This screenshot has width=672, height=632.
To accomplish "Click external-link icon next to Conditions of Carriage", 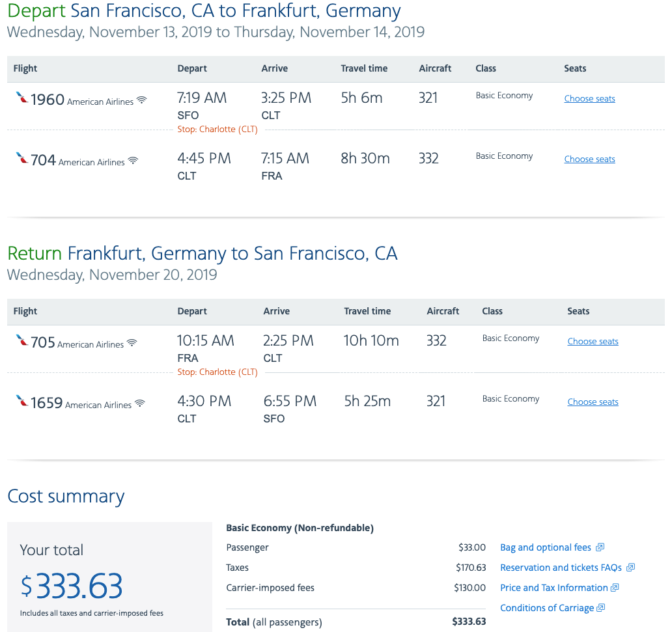I will click(600, 608).
